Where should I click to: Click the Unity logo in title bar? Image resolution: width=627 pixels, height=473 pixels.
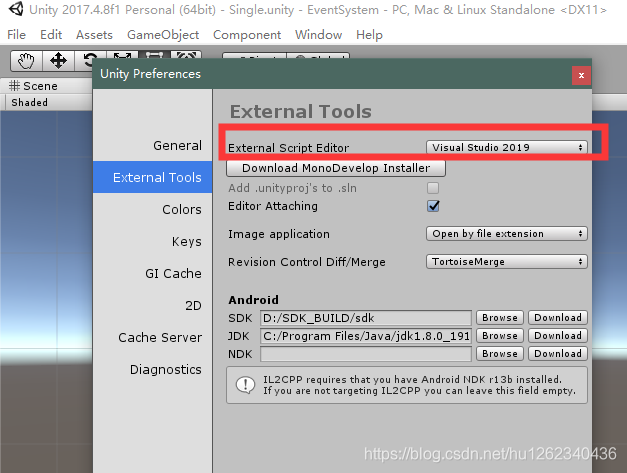(x=16, y=9)
